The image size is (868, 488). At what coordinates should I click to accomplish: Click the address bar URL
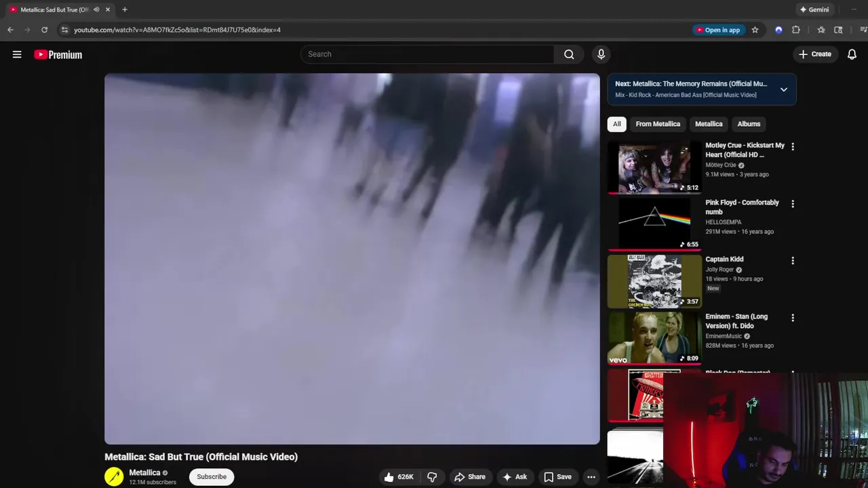click(x=177, y=30)
